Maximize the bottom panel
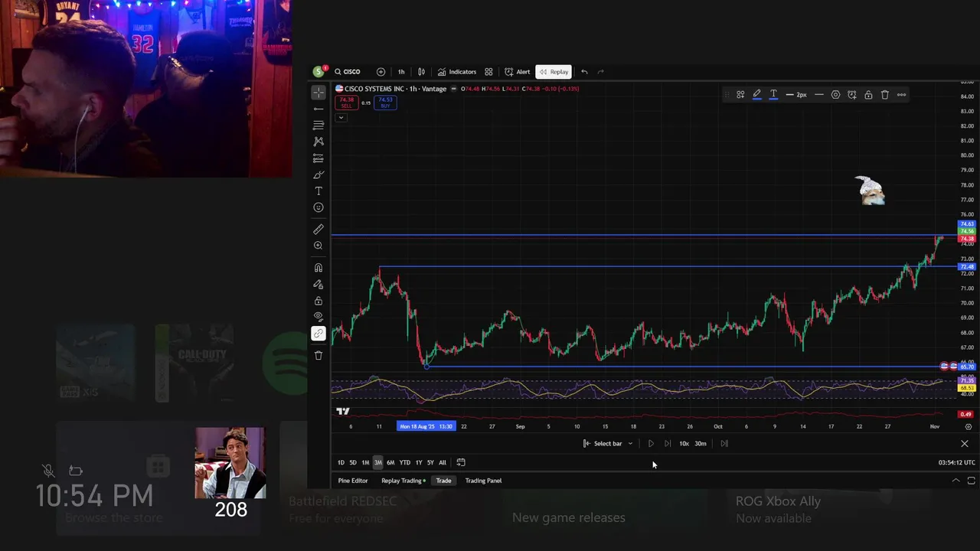 [x=971, y=481]
